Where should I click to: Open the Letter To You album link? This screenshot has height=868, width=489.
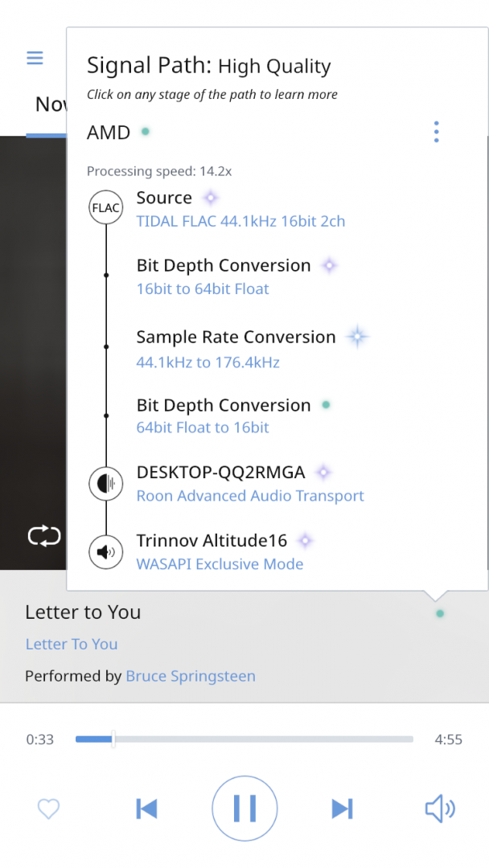72,644
